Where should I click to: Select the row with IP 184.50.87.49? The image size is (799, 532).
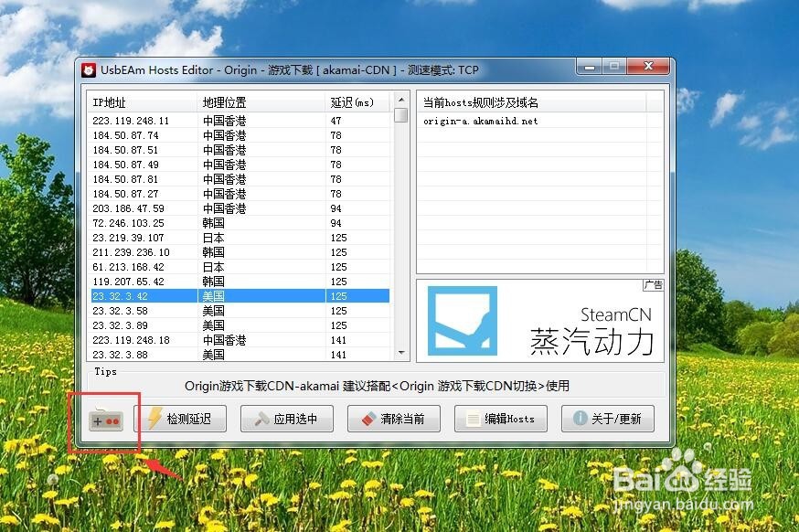[x=240, y=165]
